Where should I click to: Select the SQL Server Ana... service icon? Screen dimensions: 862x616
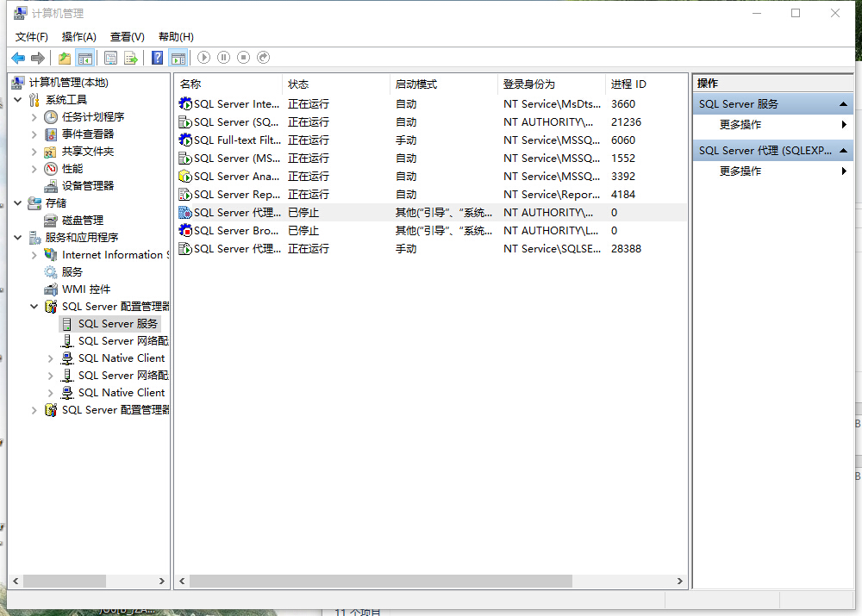pyautogui.click(x=185, y=176)
